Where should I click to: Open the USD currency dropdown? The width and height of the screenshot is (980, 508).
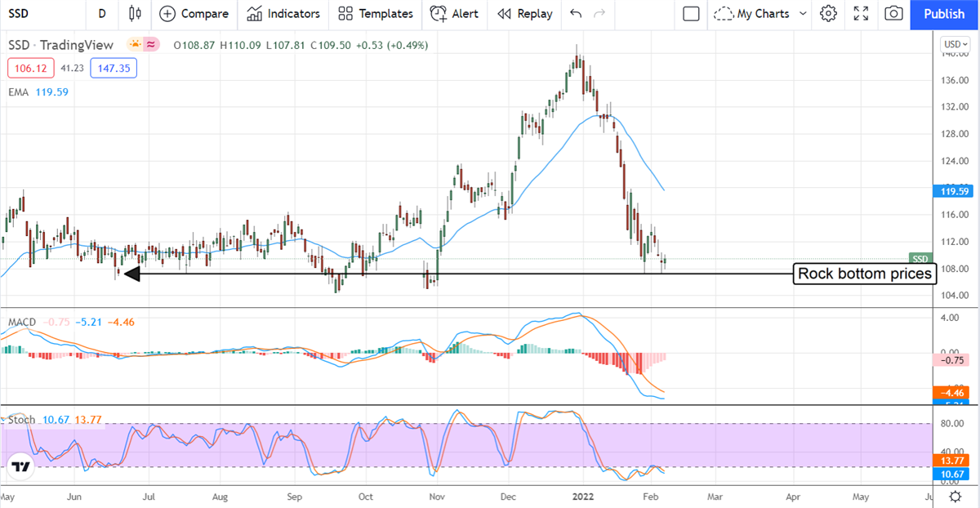pyautogui.click(x=955, y=44)
